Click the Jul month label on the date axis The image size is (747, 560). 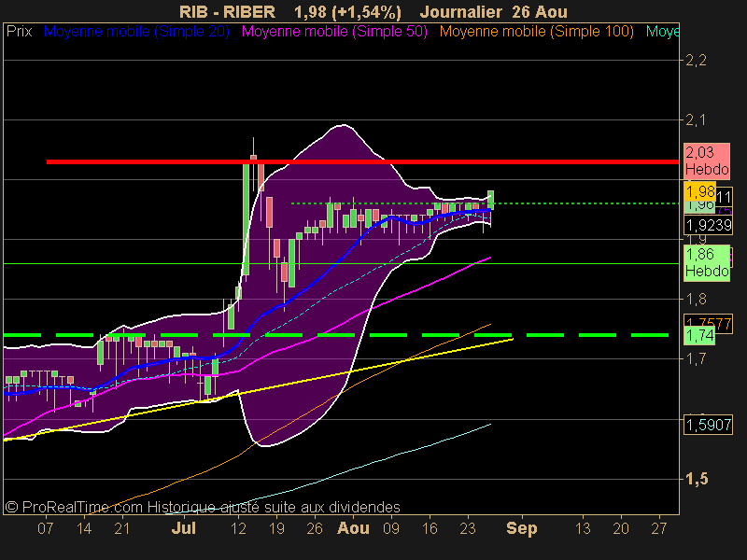[184, 528]
